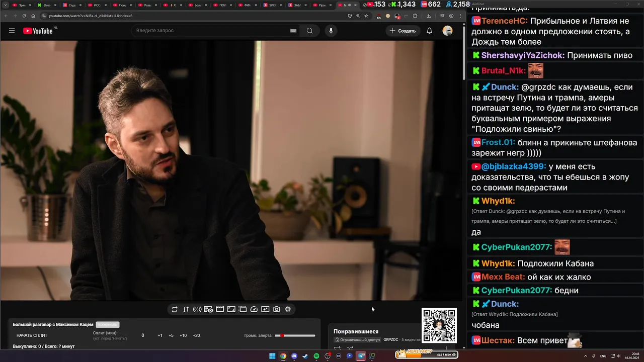Switch to the ЭКС browser tab
644x362 pixels.
click(x=272, y=5)
